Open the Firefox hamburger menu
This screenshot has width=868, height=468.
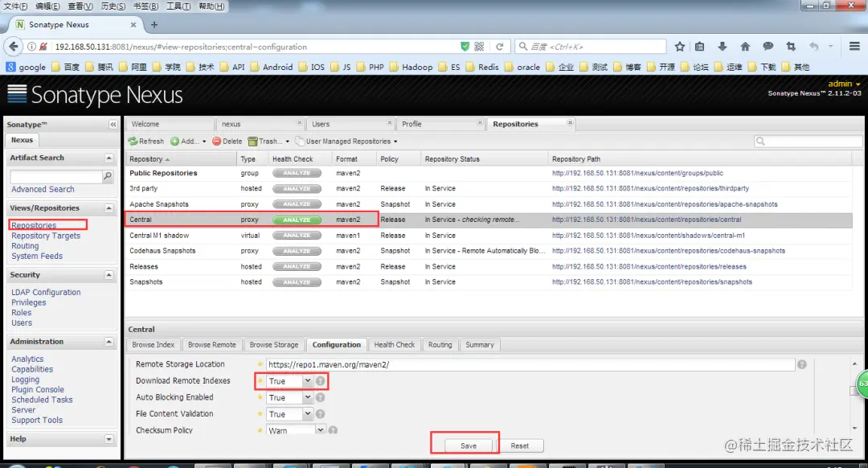click(854, 47)
